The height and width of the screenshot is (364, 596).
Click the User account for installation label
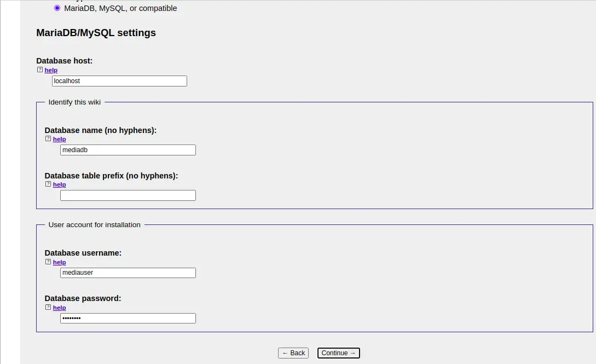(x=94, y=224)
